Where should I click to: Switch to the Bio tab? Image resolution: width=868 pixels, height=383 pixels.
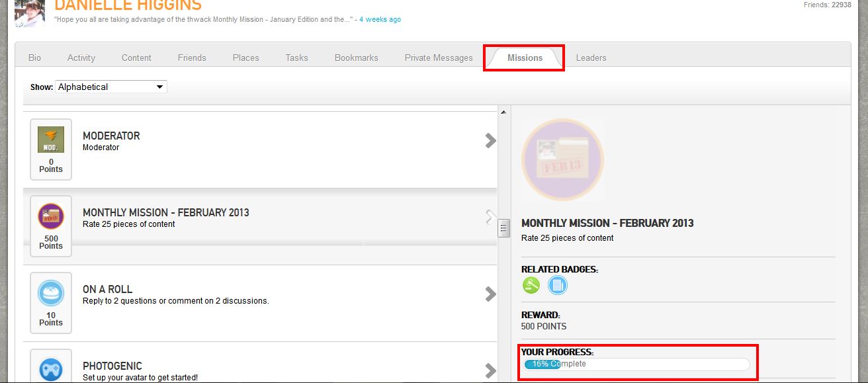pos(34,58)
